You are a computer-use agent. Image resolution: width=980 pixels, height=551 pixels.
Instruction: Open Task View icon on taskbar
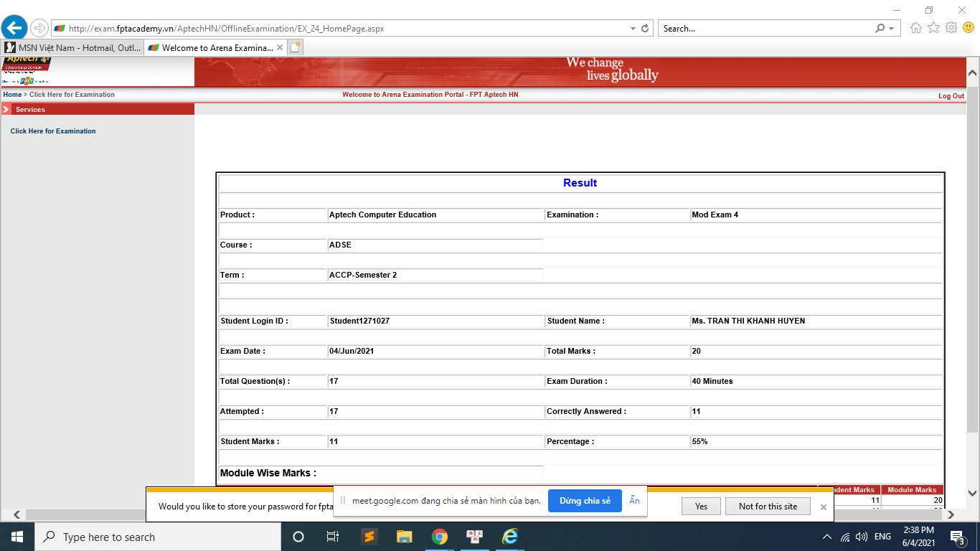pos(333,537)
